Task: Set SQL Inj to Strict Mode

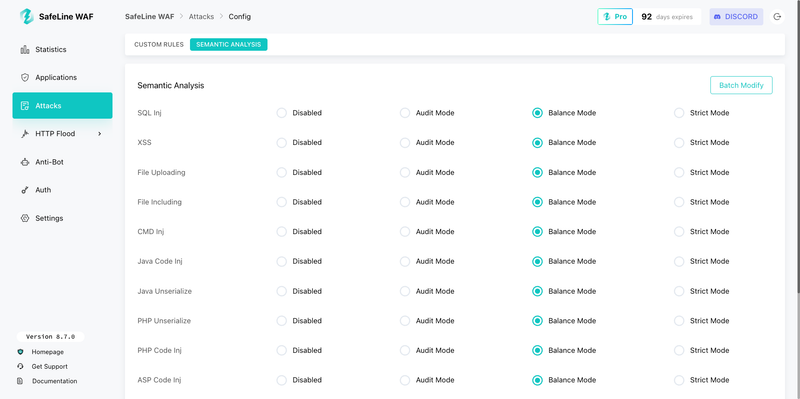Action: 679,113
